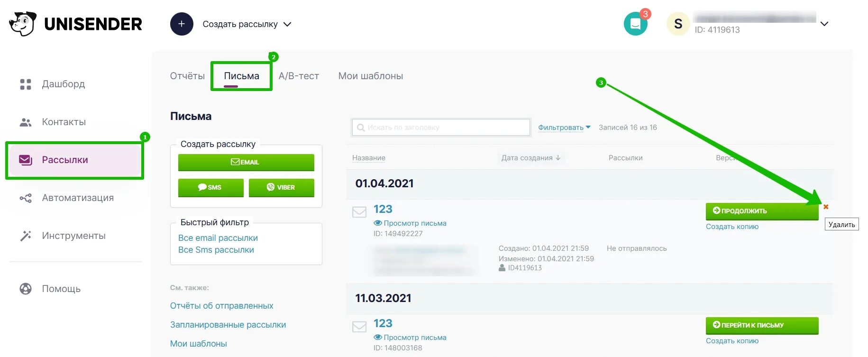
Task: Click the ПЕРЕЙТИ К ПИСЬМУ button
Action: click(762, 325)
